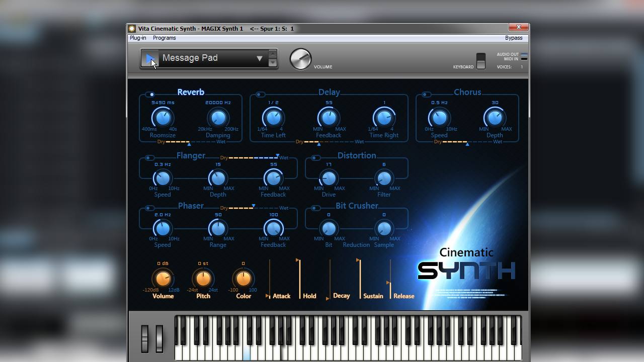Enable the Distortion effect toggle

(x=315, y=158)
